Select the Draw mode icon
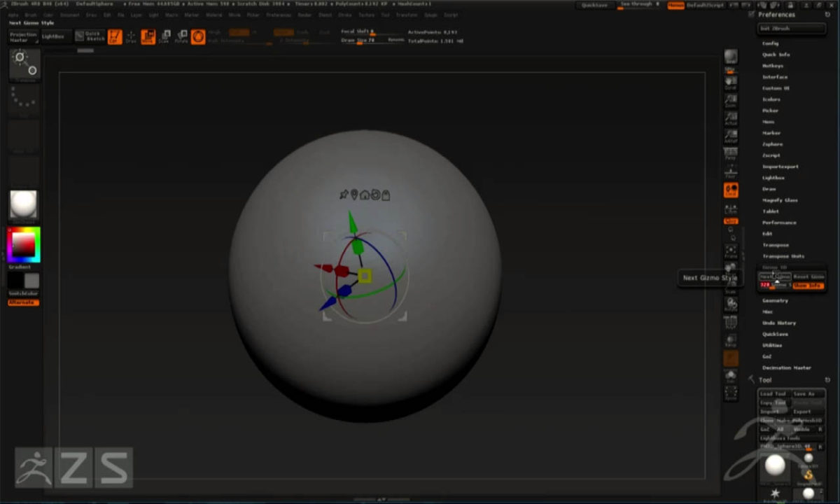Screen dimensions: 840x504 (x=130, y=37)
